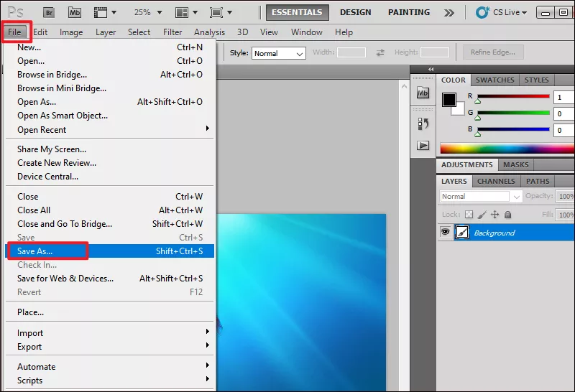575x392 pixels.
Task: Expand Screen Mode dropdown arrow
Action: (229, 12)
